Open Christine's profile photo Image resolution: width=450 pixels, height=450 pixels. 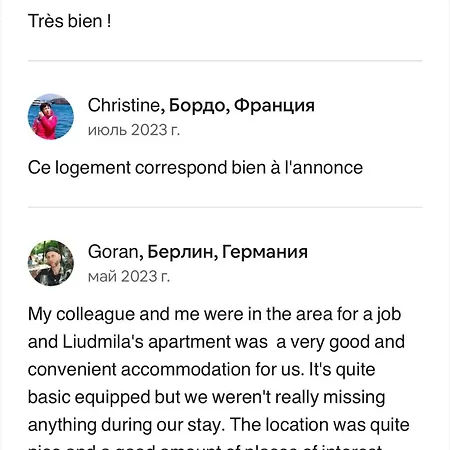(x=51, y=117)
